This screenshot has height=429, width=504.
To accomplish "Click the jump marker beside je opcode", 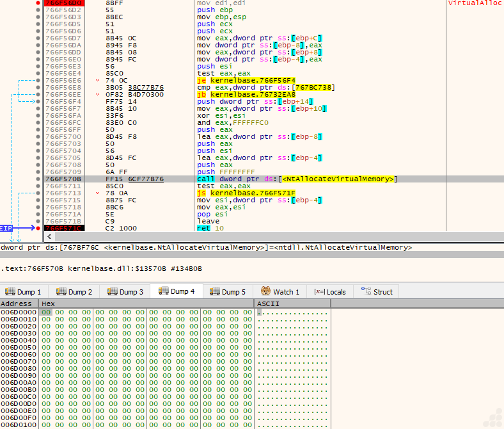I will (x=98, y=80).
